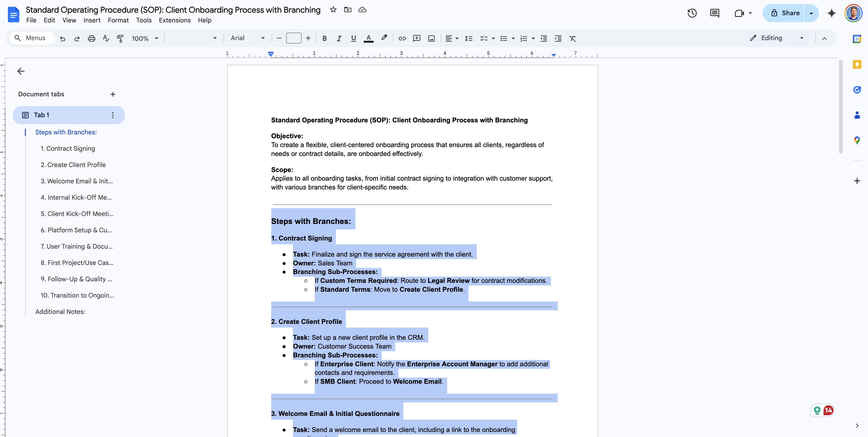
Task: Open the text color picker
Action: (369, 38)
